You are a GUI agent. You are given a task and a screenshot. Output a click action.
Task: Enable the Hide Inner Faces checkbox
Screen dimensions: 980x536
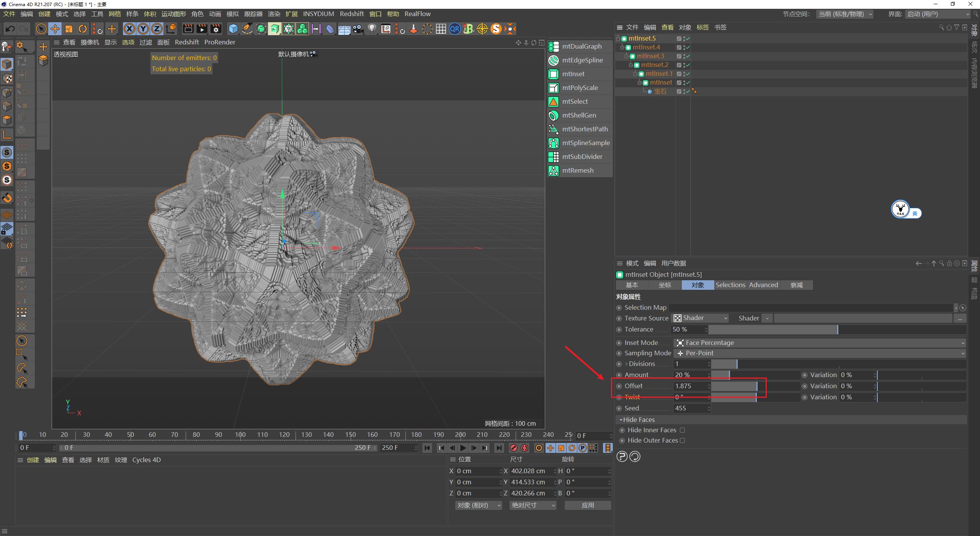click(x=683, y=430)
